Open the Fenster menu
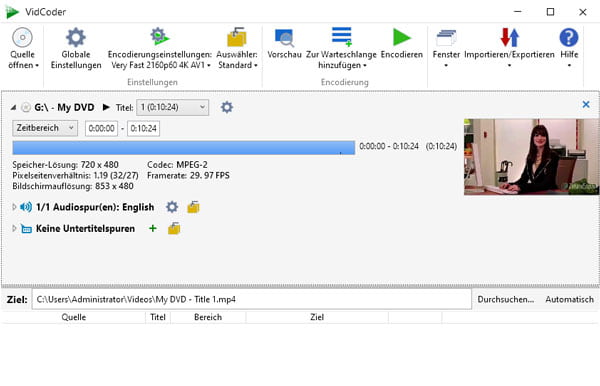Image resolution: width=600 pixels, height=386 pixels. 446,48
